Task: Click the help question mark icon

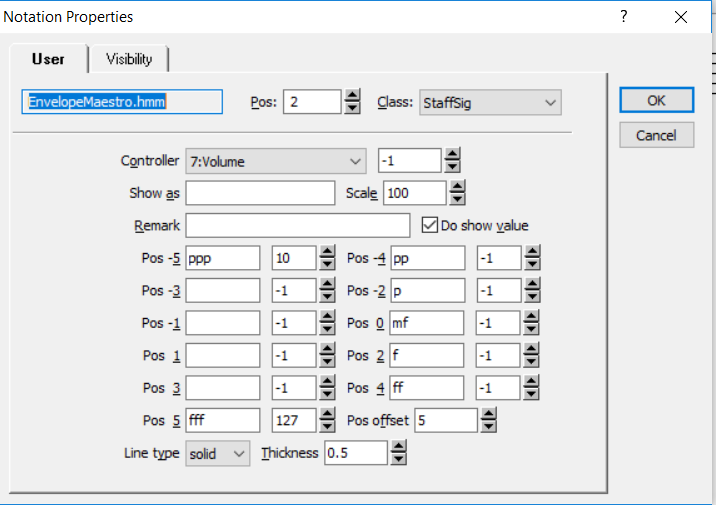Action: tap(624, 17)
